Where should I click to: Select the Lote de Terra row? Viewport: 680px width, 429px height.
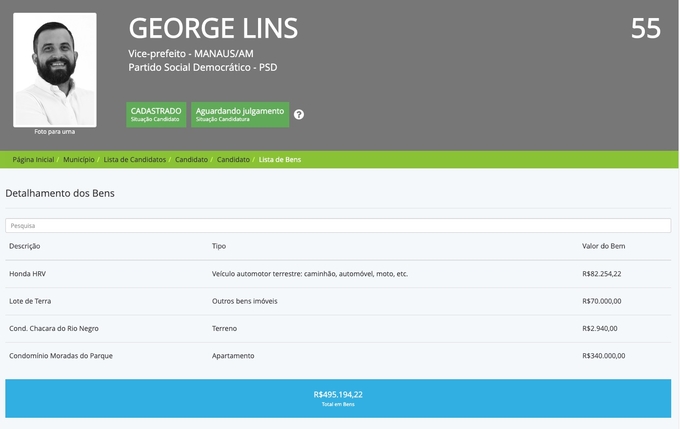pos(30,300)
